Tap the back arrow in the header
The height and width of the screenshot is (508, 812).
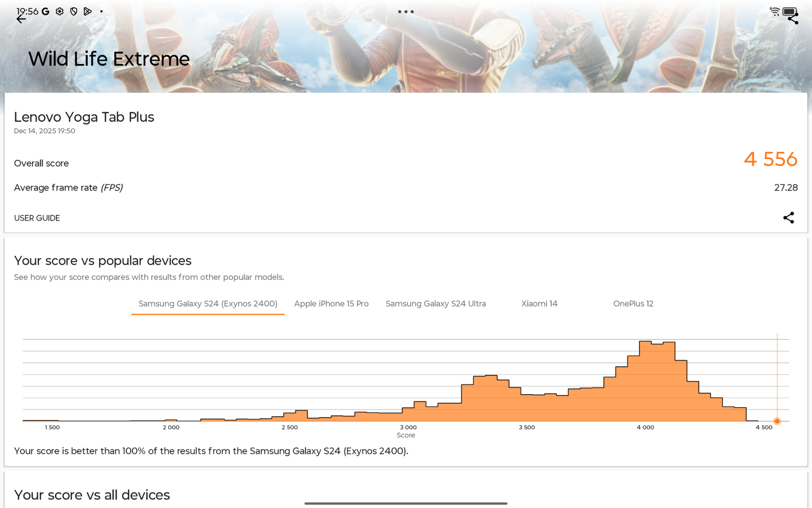[21, 19]
